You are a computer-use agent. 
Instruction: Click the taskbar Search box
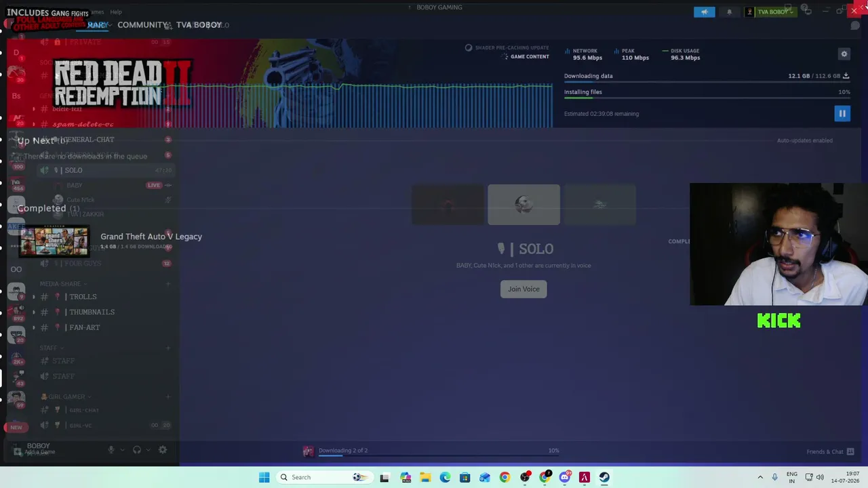point(325,477)
